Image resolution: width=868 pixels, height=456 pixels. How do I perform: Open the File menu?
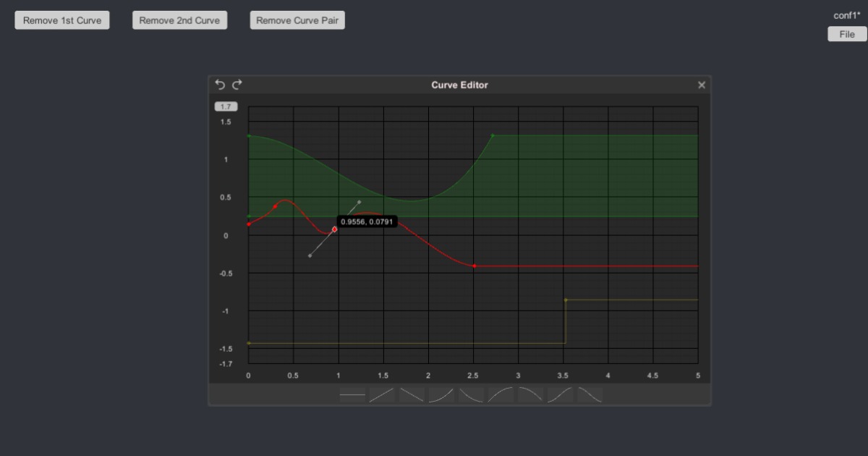coord(846,34)
